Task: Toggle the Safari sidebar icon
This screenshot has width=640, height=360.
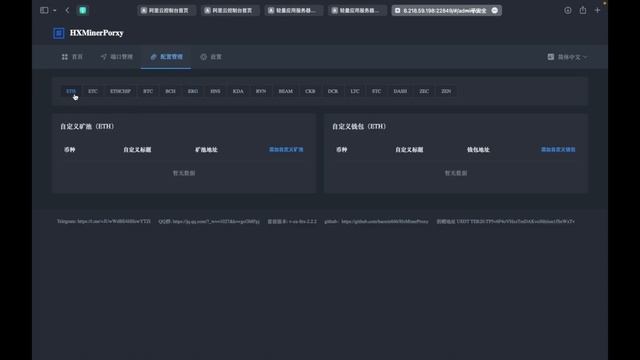Action: pyautogui.click(x=44, y=10)
